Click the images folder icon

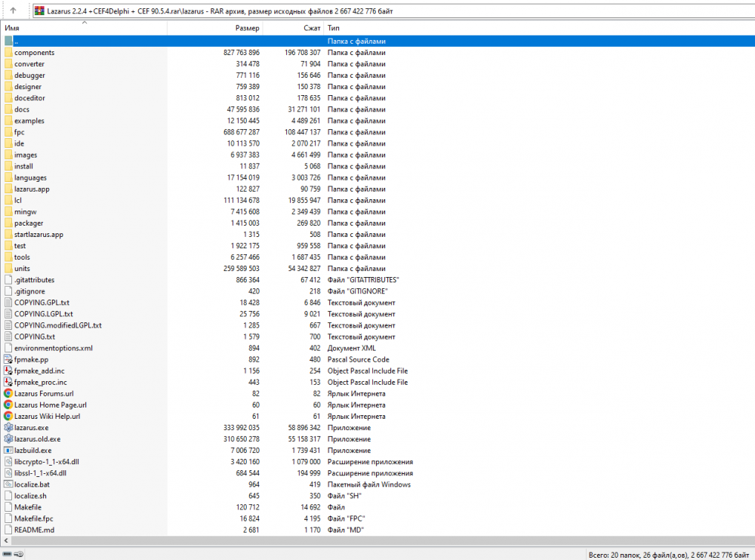tap(8, 155)
